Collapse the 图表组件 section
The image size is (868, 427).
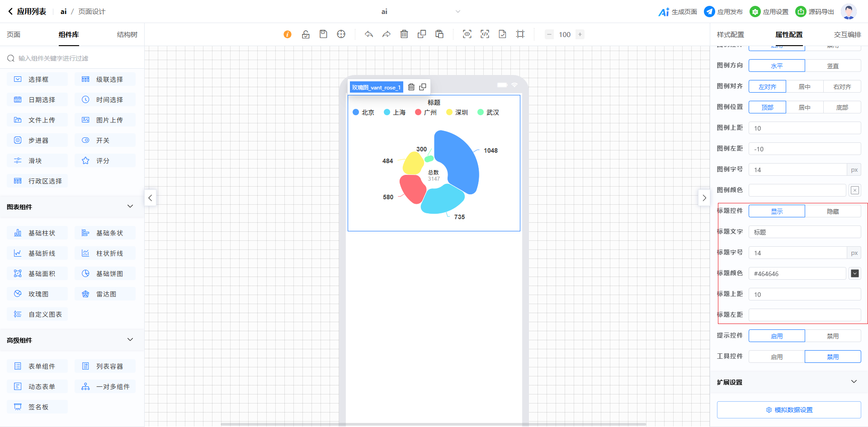coord(130,206)
